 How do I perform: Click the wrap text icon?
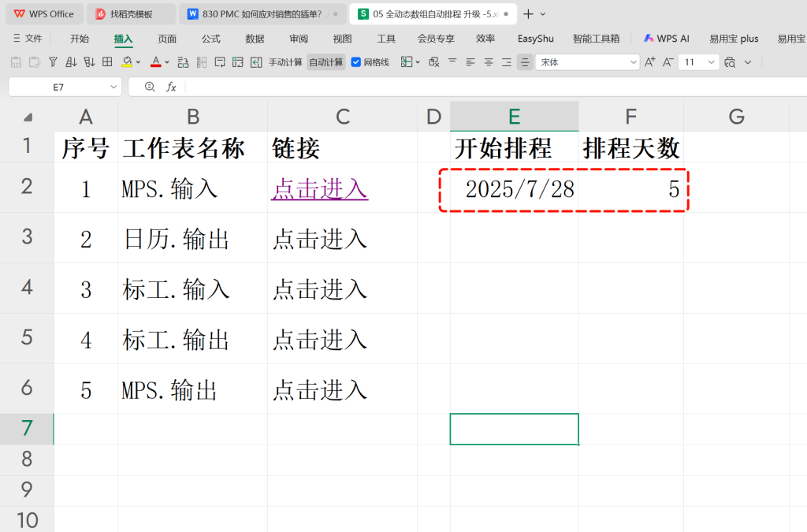click(x=220, y=62)
